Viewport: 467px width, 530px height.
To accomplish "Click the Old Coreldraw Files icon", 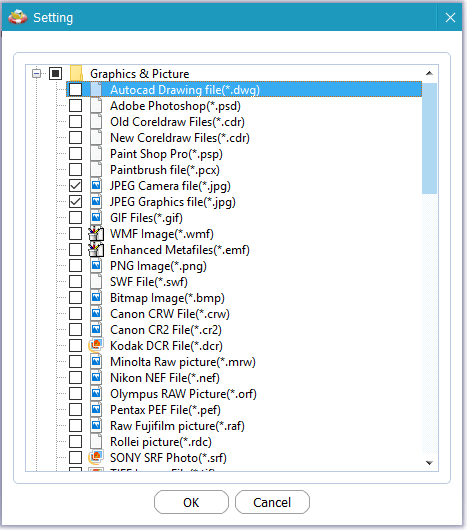I will [96, 121].
